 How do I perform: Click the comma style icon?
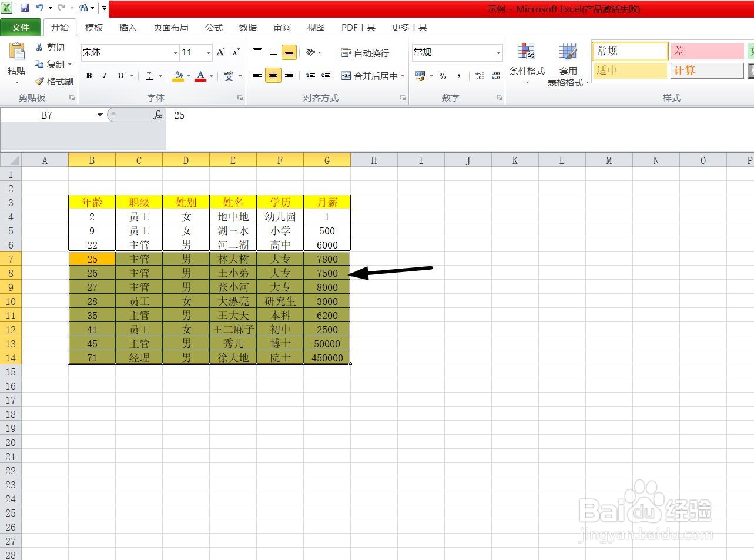pos(458,76)
